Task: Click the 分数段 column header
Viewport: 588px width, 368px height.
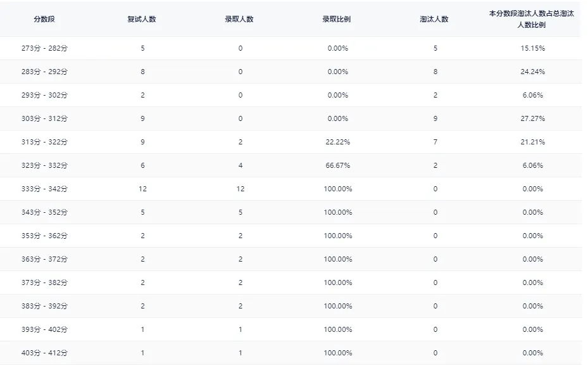Action: coord(44,19)
